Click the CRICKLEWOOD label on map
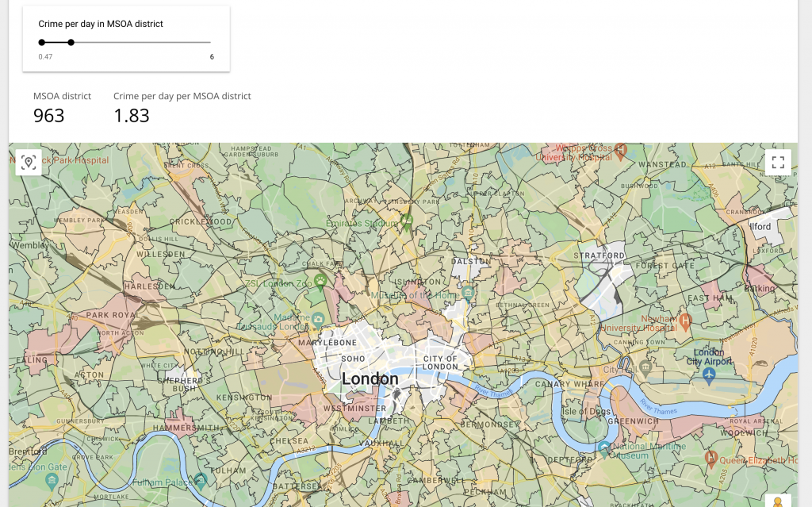This screenshot has width=812, height=507. (201, 221)
